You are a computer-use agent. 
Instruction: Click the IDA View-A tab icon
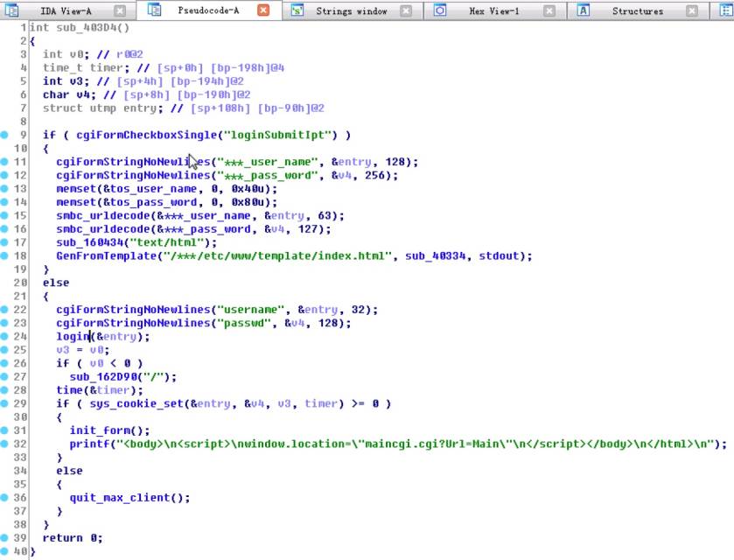coord(11,10)
